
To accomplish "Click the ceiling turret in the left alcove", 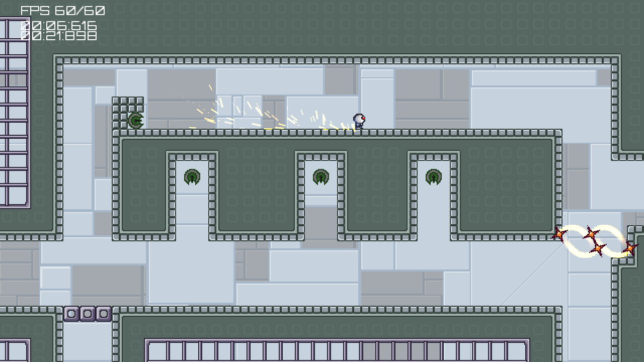I will [192, 177].
